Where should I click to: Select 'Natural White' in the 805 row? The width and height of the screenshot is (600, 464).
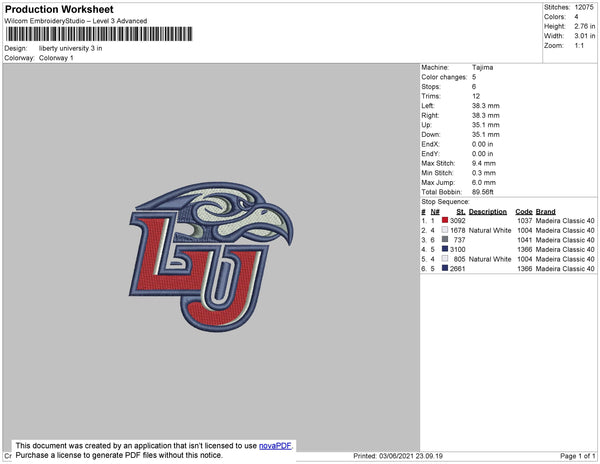pos(490,259)
